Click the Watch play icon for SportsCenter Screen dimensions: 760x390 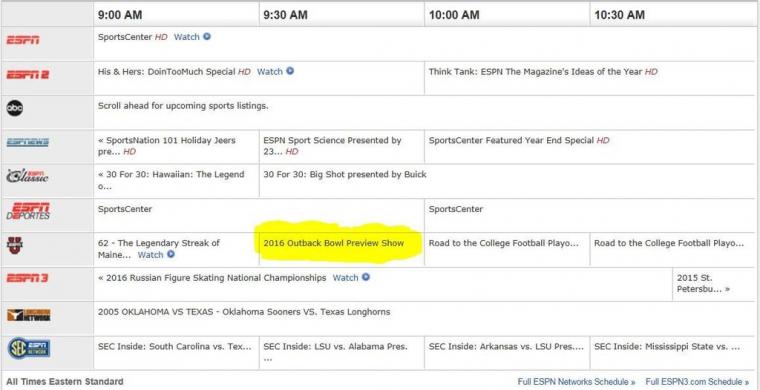tap(207, 36)
